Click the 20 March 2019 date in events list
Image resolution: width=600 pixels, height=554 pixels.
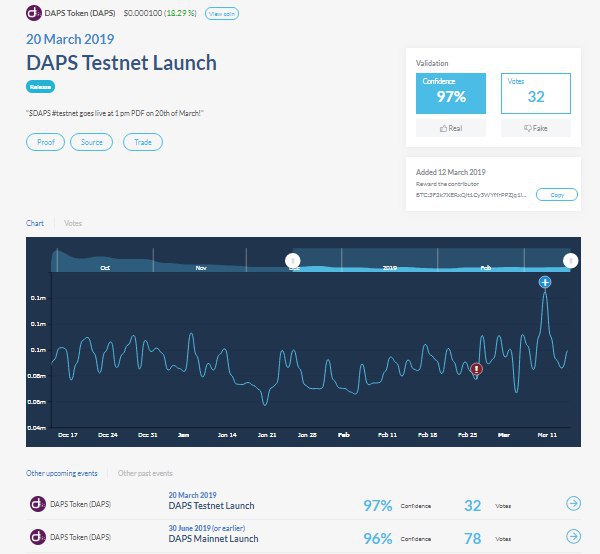pyautogui.click(x=192, y=495)
